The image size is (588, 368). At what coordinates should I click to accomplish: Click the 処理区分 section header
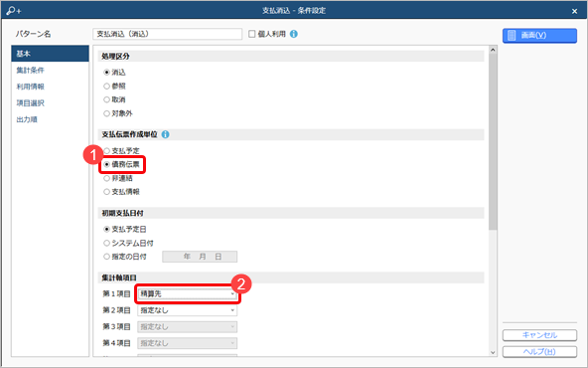291,56
